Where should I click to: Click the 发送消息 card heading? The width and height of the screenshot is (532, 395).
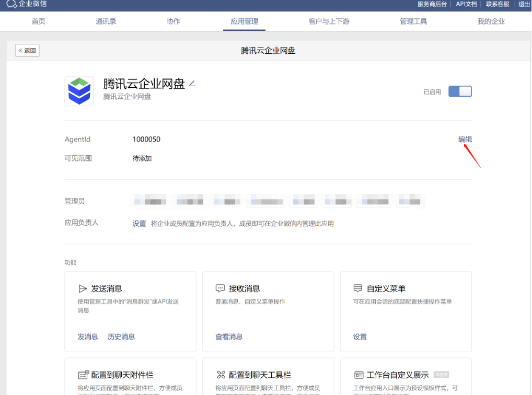coord(107,288)
